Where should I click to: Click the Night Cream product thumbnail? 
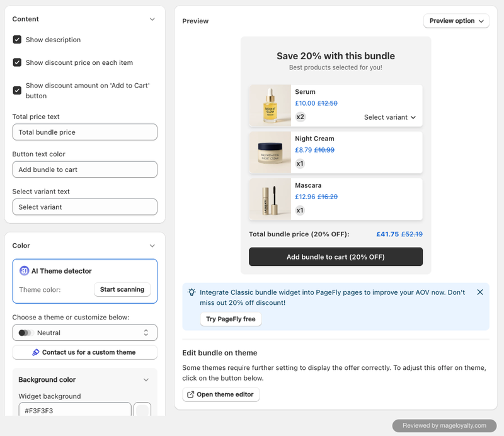click(x=270, y=152)
